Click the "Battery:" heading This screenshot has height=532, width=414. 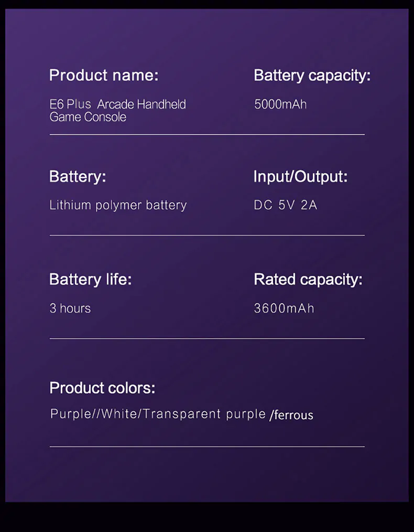click(78, 177)
